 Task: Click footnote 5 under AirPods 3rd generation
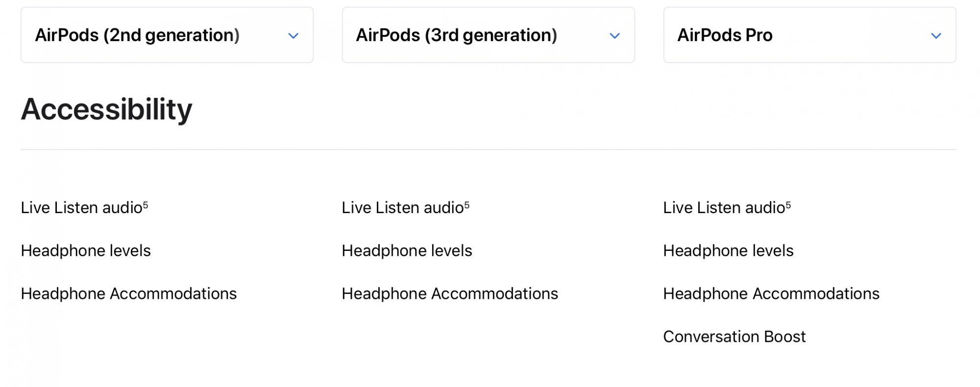[467, 204]
